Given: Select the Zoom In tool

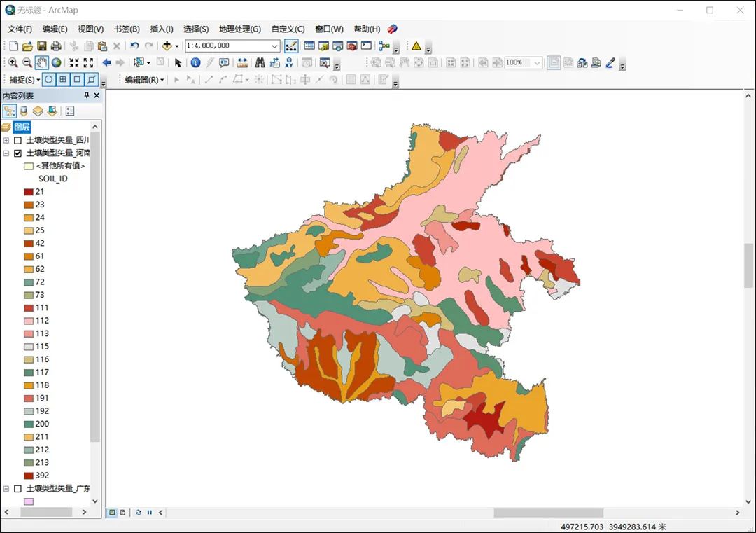Looking at the screenshot, I should pos(13,63).
